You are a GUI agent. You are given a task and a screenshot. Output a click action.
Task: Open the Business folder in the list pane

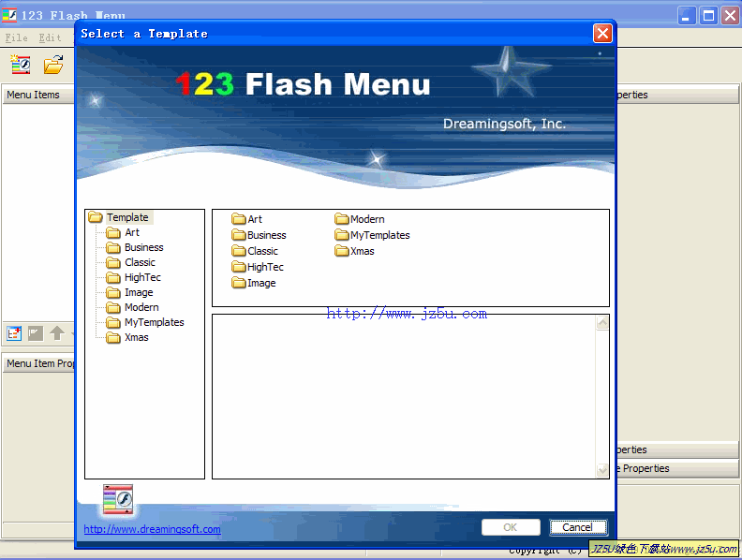(259, 235)
